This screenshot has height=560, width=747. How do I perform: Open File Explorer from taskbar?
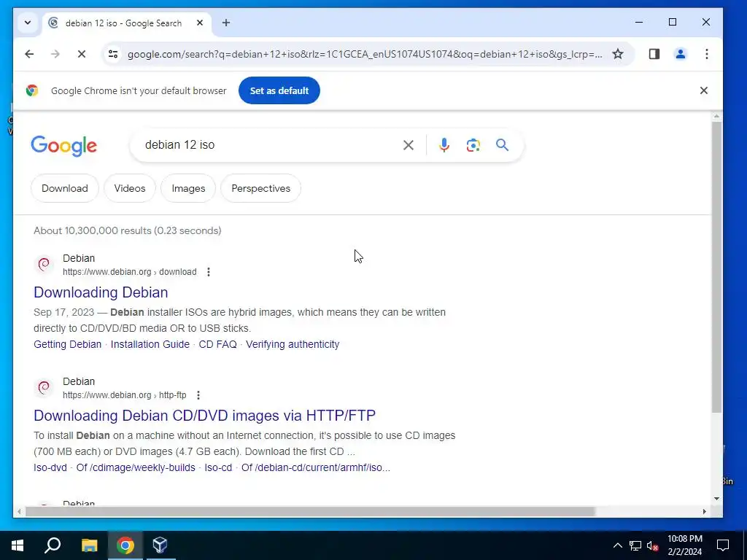click(89, 545)
